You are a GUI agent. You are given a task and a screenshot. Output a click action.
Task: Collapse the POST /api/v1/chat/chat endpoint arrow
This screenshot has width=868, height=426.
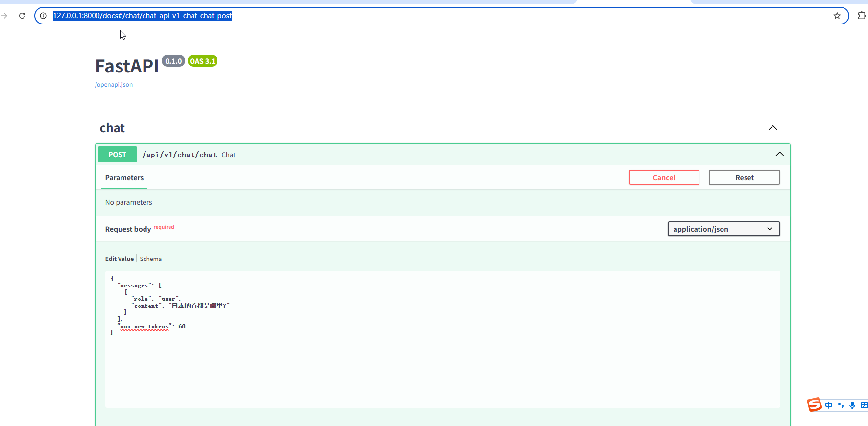click(x=780, y=154)
